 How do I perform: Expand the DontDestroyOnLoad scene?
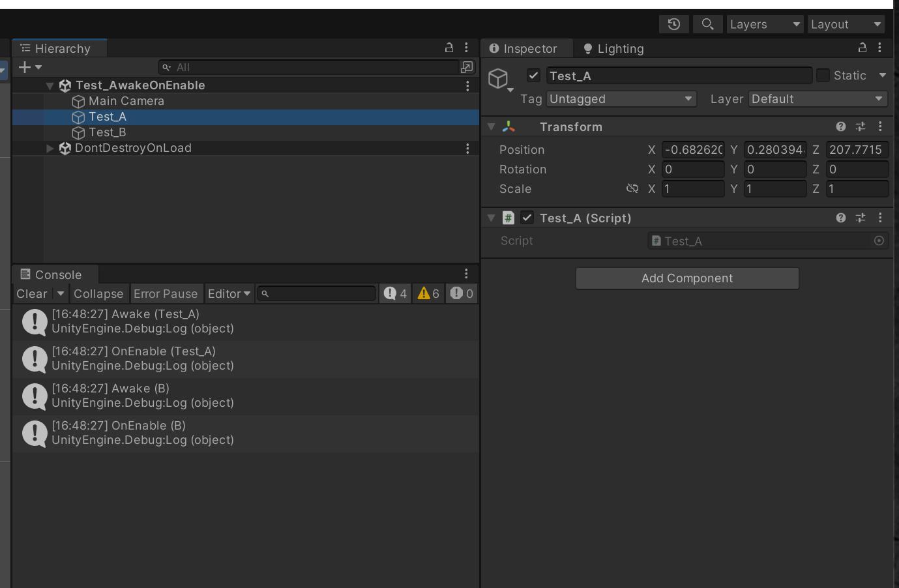pyautogui.click(x=50, y=148)
